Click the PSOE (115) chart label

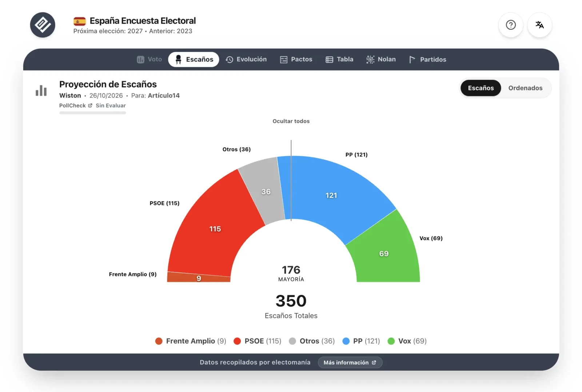coord(164,203)
